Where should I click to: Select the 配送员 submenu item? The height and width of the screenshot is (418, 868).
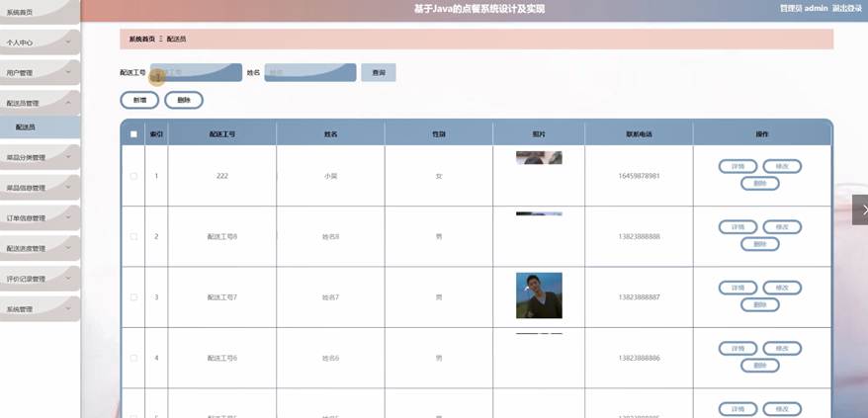[x=40, y=127]
